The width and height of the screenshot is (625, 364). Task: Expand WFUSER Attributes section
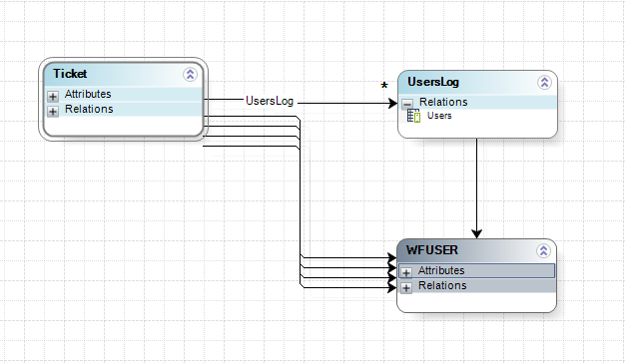[406, 273]
